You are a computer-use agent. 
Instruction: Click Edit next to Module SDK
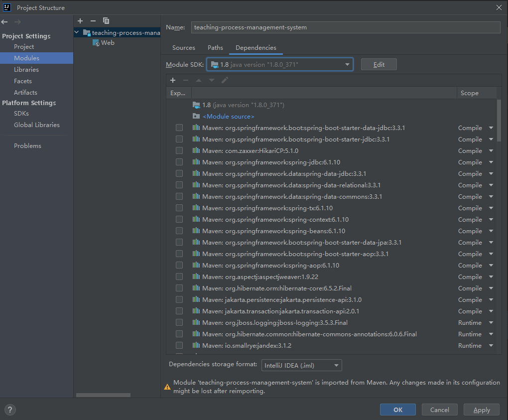[379, 64]
